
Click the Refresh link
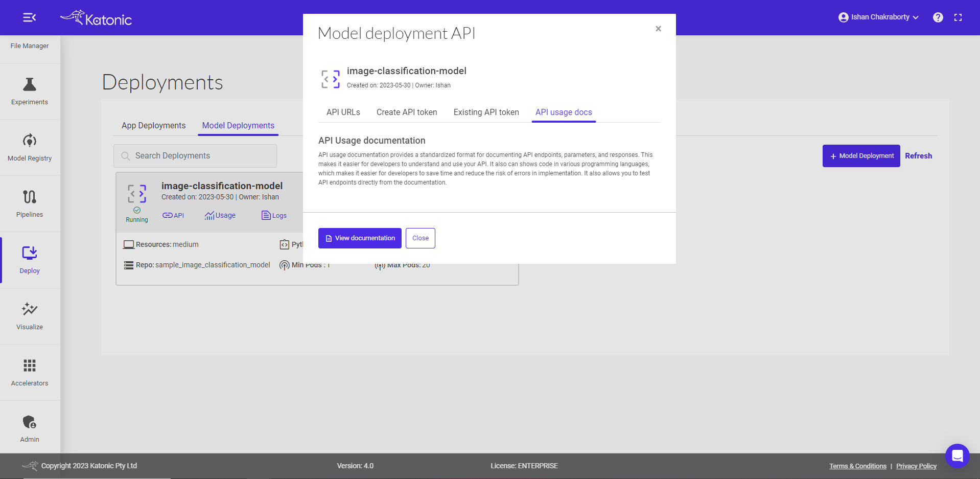pyautogui.click(x=919, y=156)
